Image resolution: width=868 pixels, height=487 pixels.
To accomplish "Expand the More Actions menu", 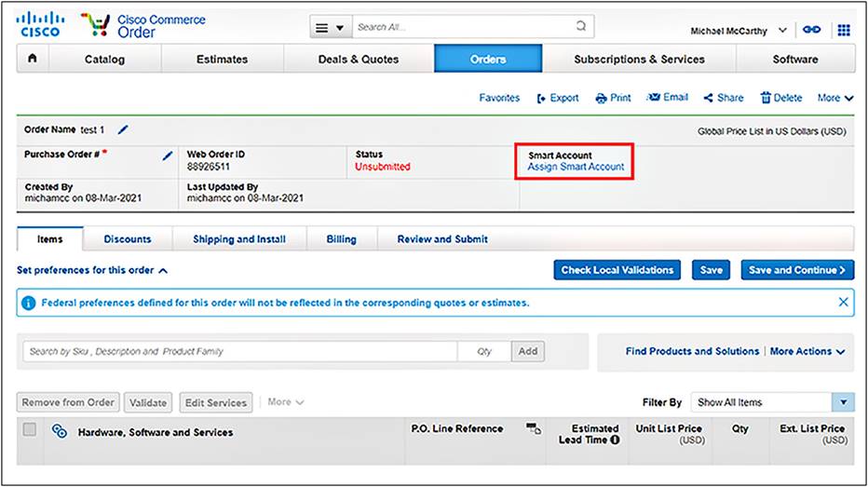I will (x=807, y=351).
